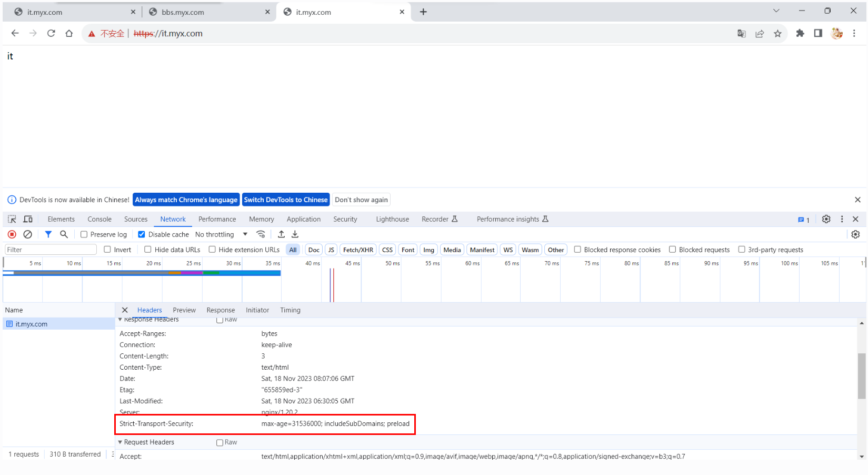Open the Sources panel
Image resolution: width=868 pixels, height=475 pixels.
(x=136, y=219)
